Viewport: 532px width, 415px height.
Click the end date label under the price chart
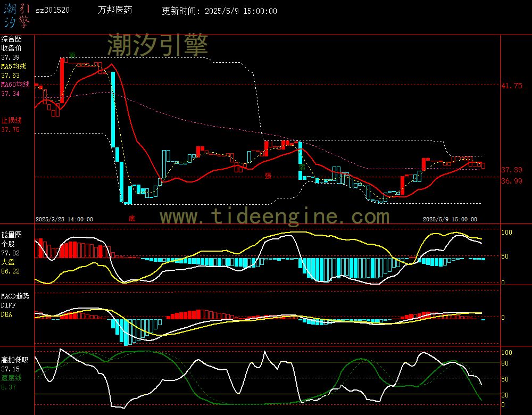450,219
